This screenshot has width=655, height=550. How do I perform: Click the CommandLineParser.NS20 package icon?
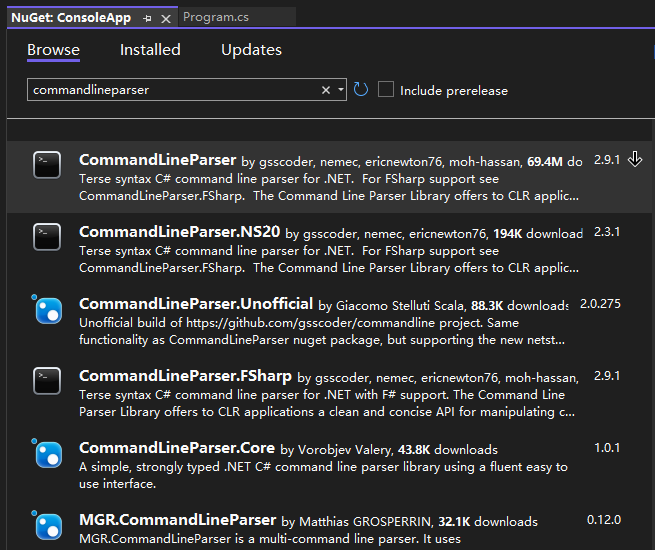pos(47,237)
